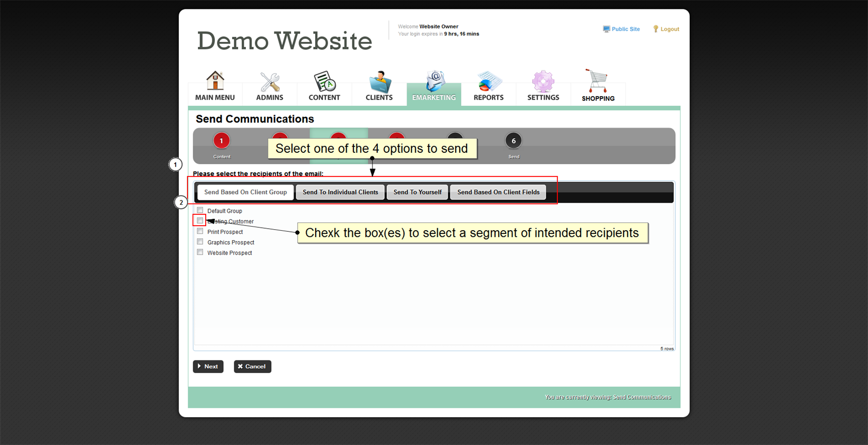
Task: Open the Content document icon
Action: (324, 82)
